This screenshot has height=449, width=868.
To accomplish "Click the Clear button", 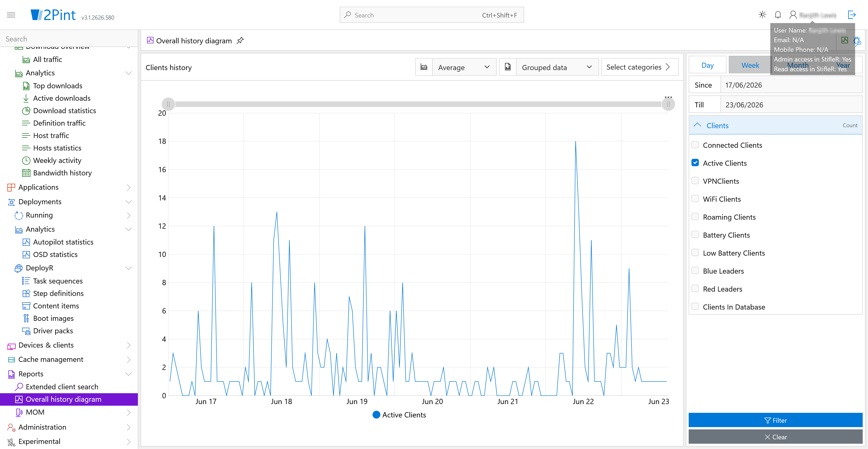I will pyautogui.click(x=775, y=437).
